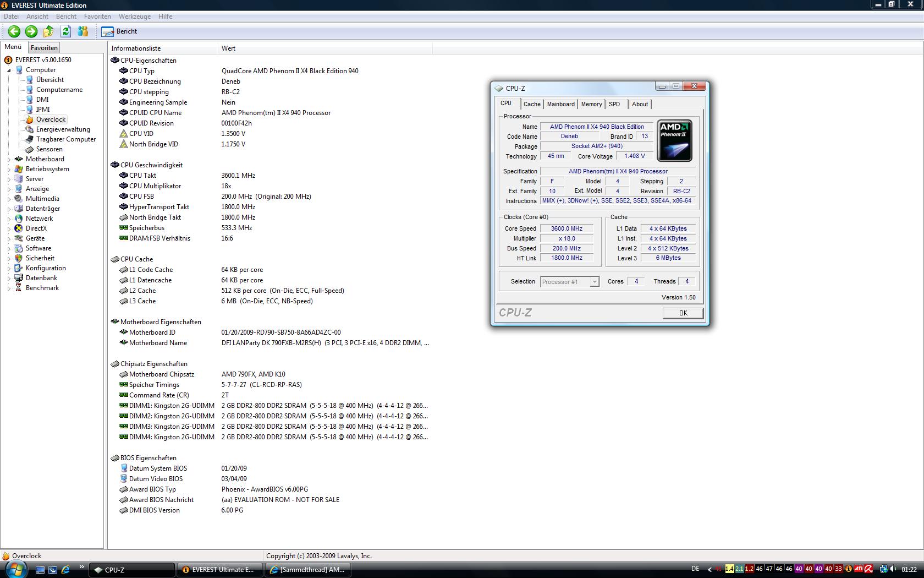Screen dimensions: 924x578
Task: Switch to the Menü sidebar tab
Action: [13, 47]
